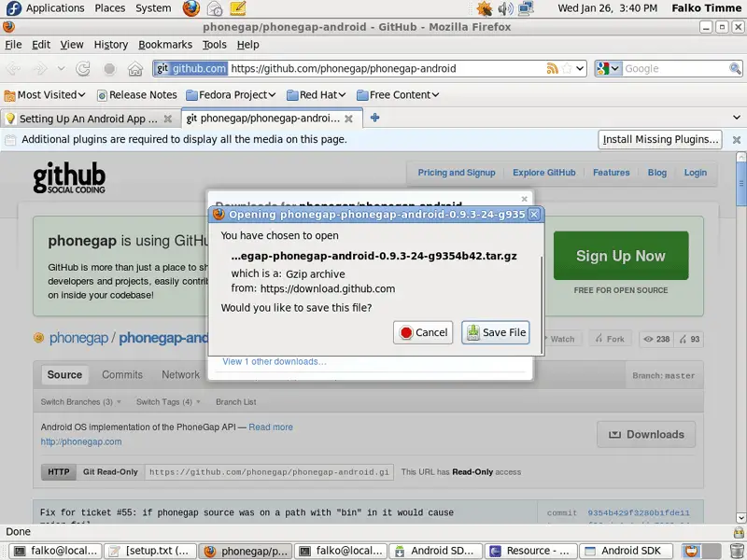The height and width of the screenshot is (560, 747).
Task: Switch to the Setting Up An Android App tab
Action: pos(89,119)
